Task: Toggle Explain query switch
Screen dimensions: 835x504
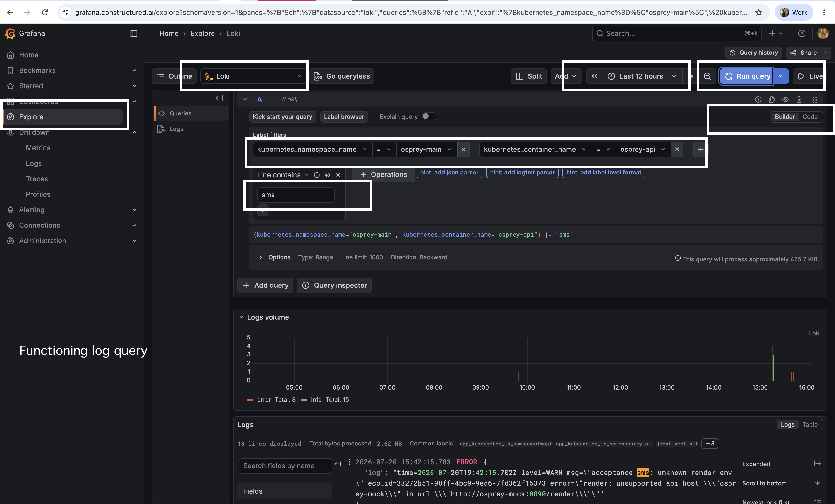Action: pyautogui.click(x=429, y=116)
